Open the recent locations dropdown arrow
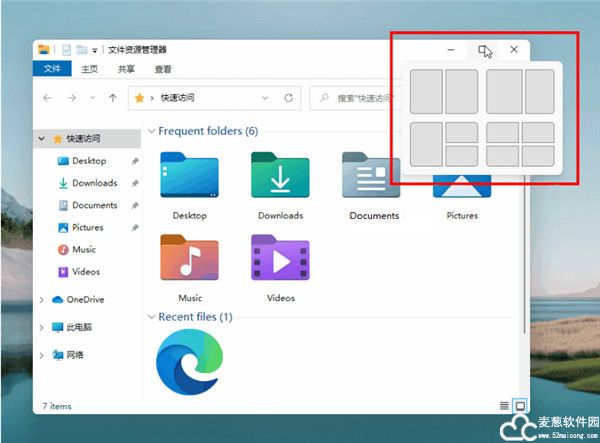Viewport: 600px width, 443px height. point(92,98)
